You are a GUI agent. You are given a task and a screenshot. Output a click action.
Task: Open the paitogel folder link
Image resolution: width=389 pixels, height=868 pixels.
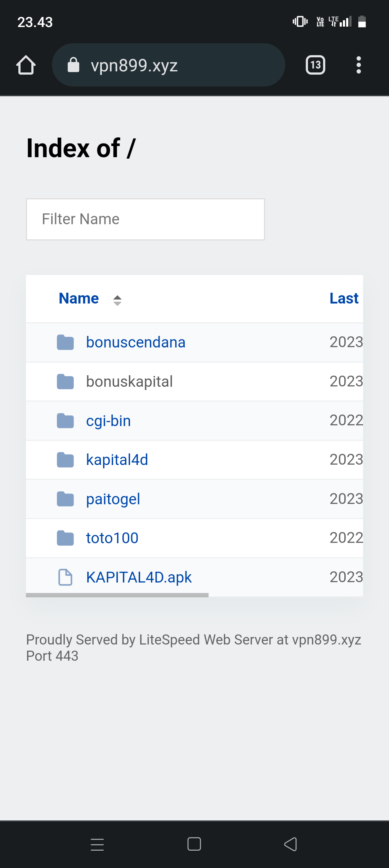pyautogui.click(x=113, y=499)
